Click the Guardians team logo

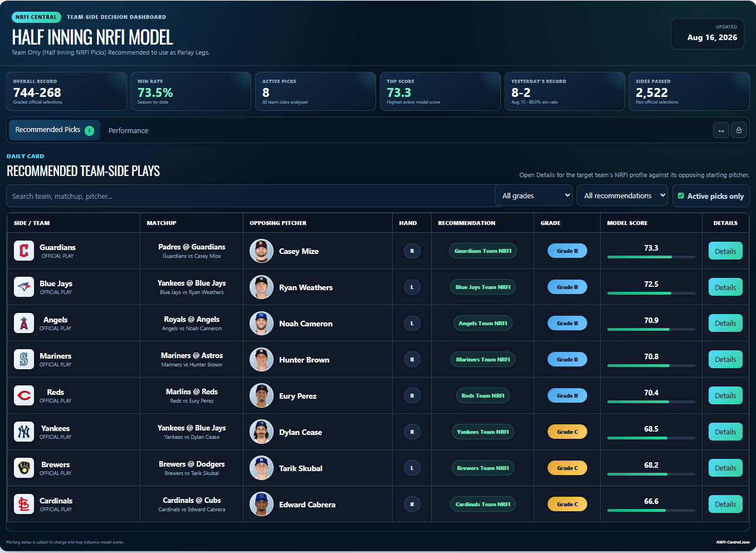(24, 251)
